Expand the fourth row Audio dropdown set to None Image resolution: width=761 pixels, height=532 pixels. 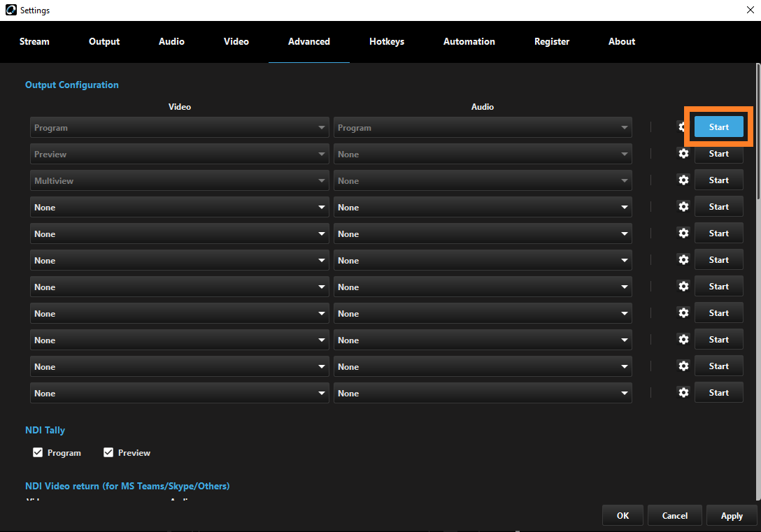coord(483,208)
